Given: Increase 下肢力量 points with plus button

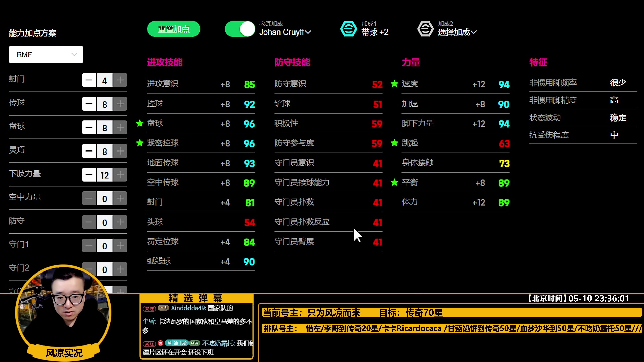Looking at the screenshot, I should pos(120,175).
